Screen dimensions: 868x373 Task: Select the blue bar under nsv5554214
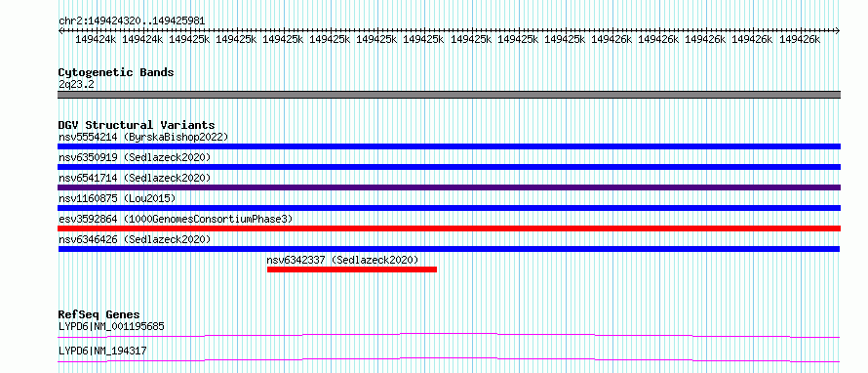click(449, 146)
